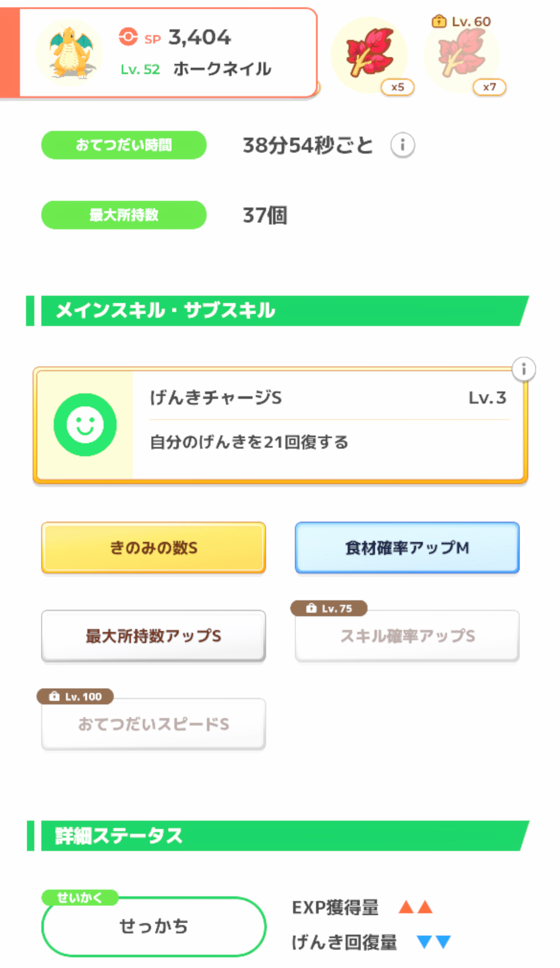
Task: Select the 最大所持数アップS sub skill
Action: (x=154, y=636)
